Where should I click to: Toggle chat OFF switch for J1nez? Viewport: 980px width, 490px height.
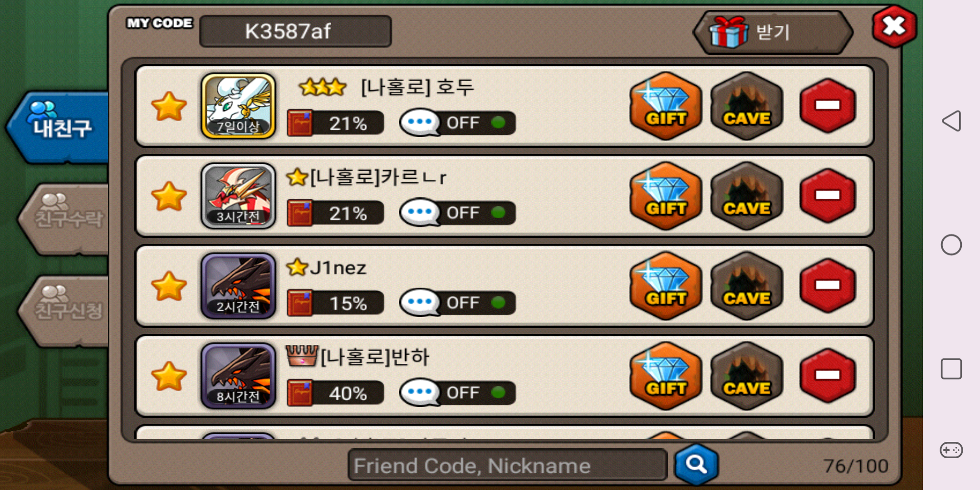[457, 303]
